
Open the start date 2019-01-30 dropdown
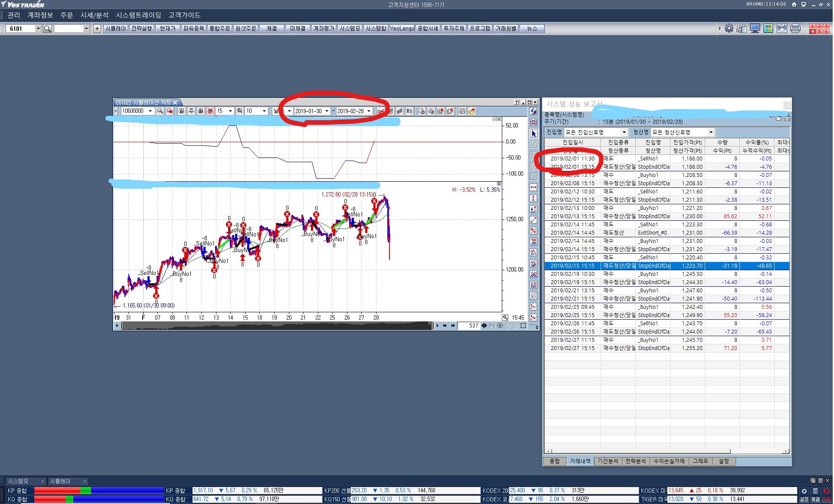[x=327, y=111]
